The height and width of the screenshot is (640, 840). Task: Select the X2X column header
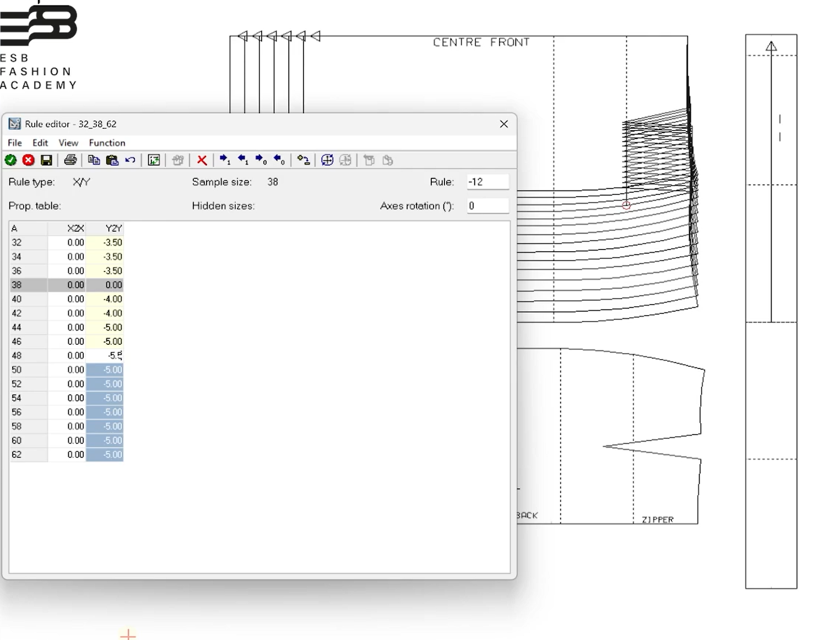[67, 228]
